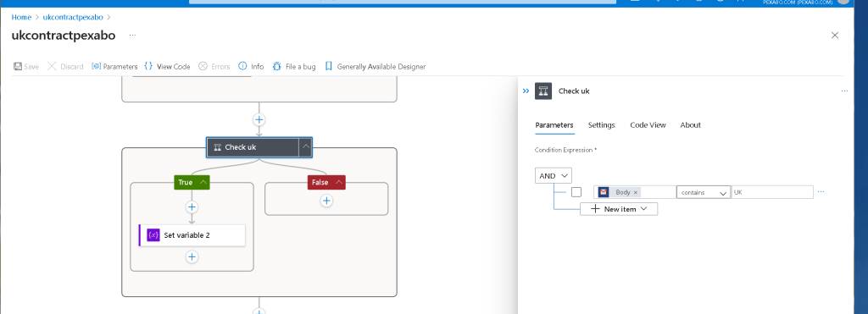Viewport: 868px width, 314px height.
Task: Click the Save toolbar button
Action: point(26,66)
